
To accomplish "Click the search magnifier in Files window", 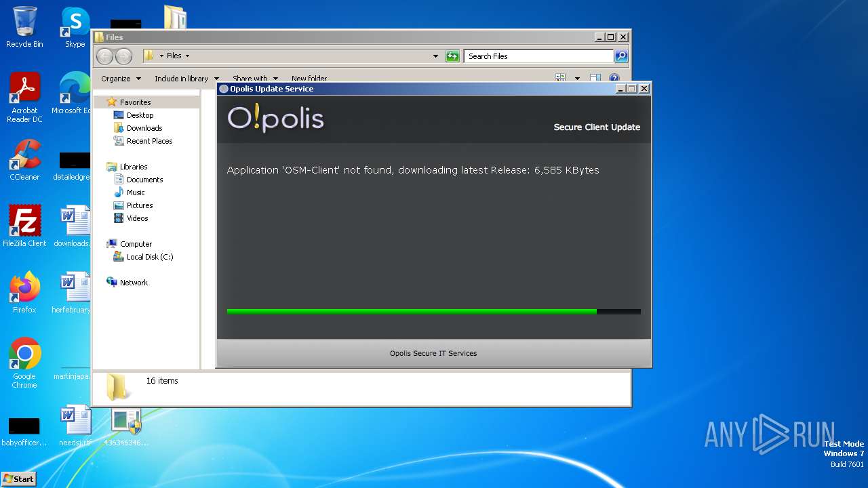I will [620, 56].
